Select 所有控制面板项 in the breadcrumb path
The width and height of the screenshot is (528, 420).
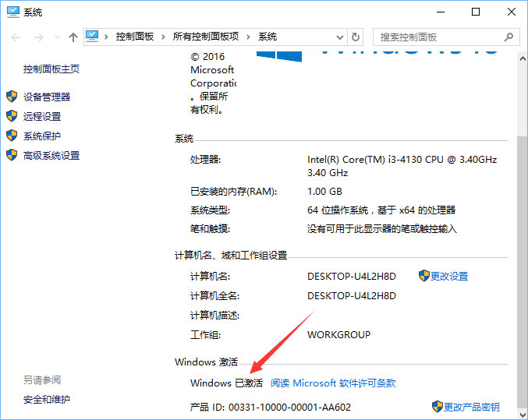(x=206, y=37)
